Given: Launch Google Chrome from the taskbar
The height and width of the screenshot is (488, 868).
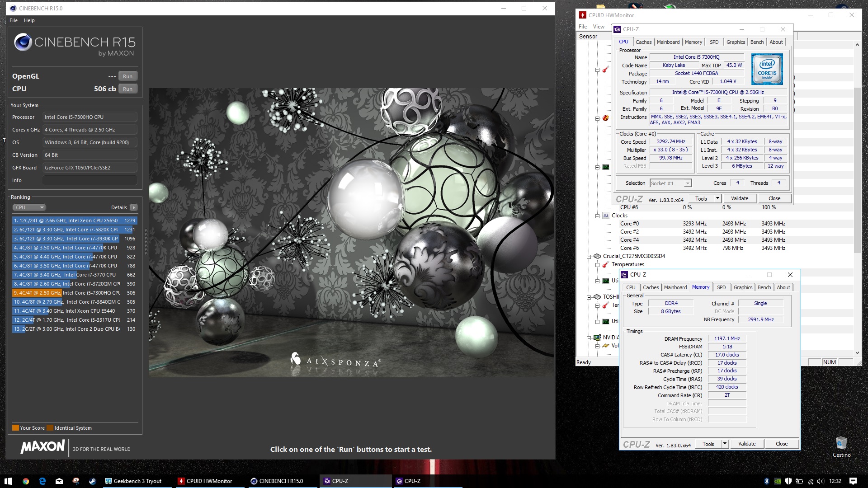Looking at the screenshot, I should pyautogui.click(x=26, y=481).
